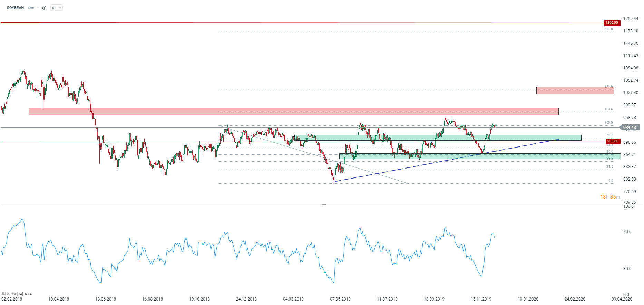Click the 1084.08 price axis label

click(x=631, y=68)
